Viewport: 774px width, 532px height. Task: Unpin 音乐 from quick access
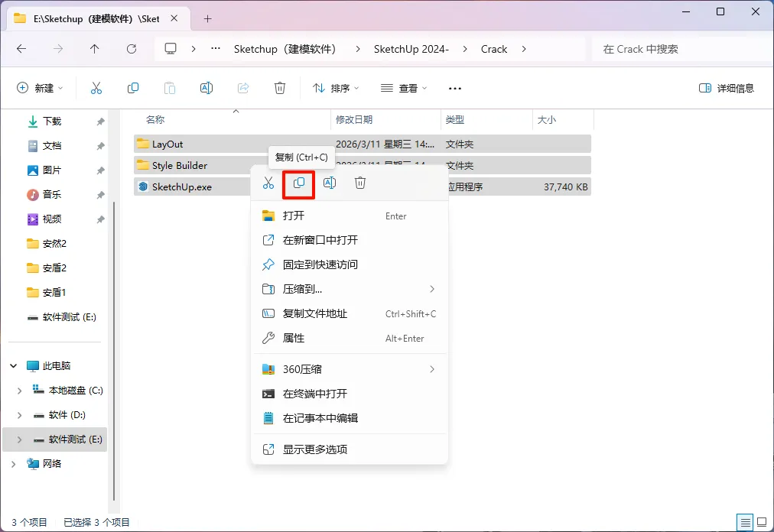100,195
